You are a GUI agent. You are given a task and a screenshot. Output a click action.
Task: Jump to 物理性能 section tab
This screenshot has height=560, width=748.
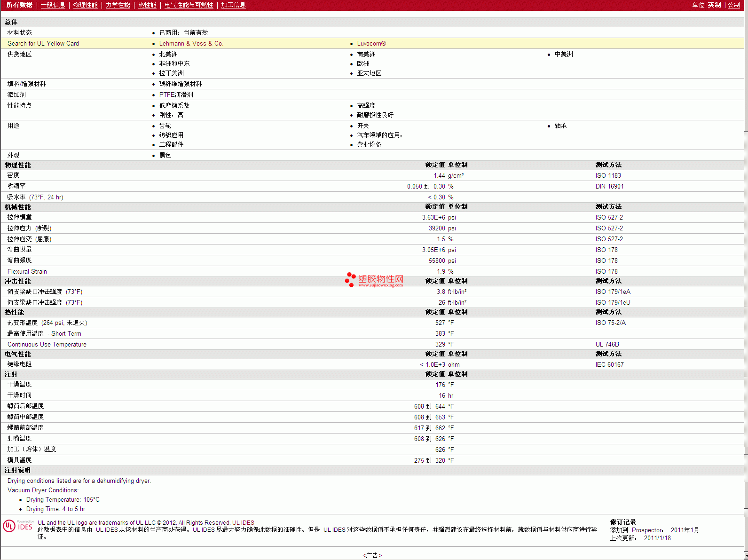[85, 5]
